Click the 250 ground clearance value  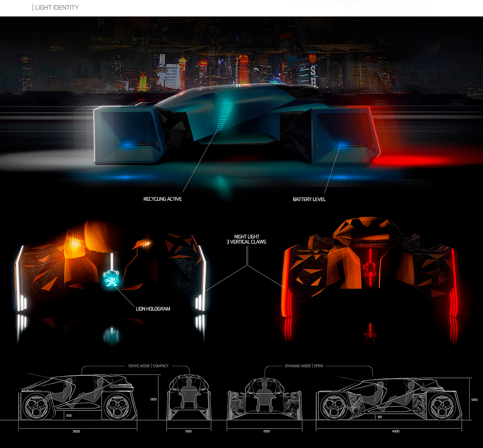69,416
